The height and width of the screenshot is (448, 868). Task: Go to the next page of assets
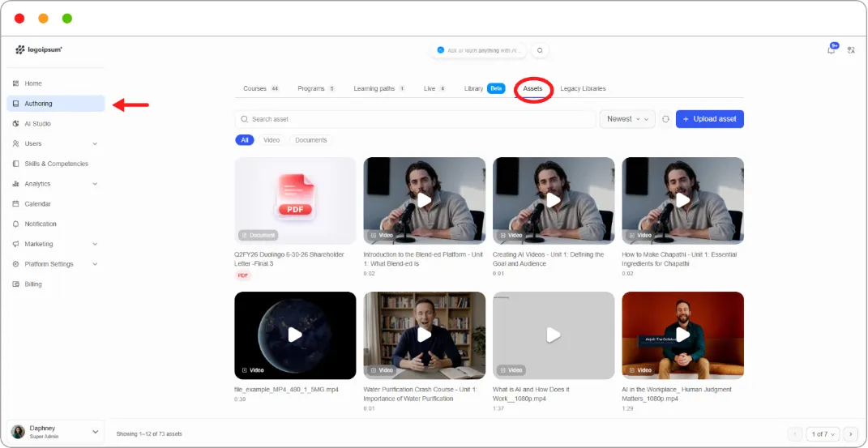[x=850, y=434]
